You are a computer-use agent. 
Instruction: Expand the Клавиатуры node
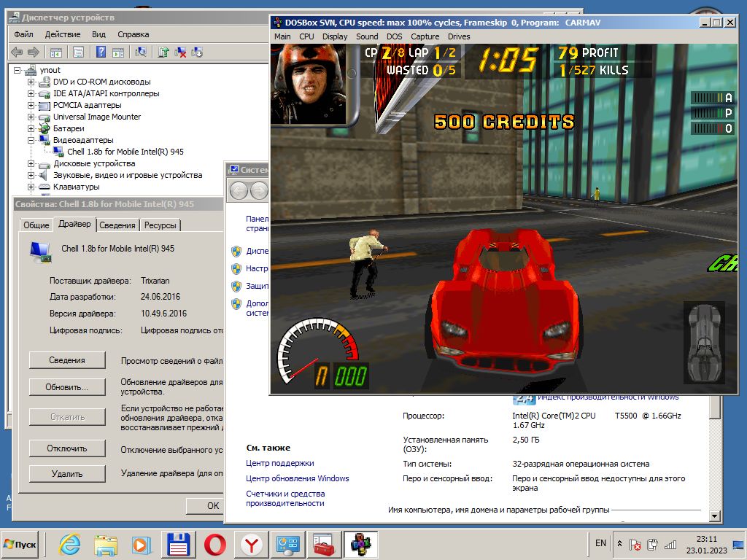pyautogui.click(x=31, y=187)
